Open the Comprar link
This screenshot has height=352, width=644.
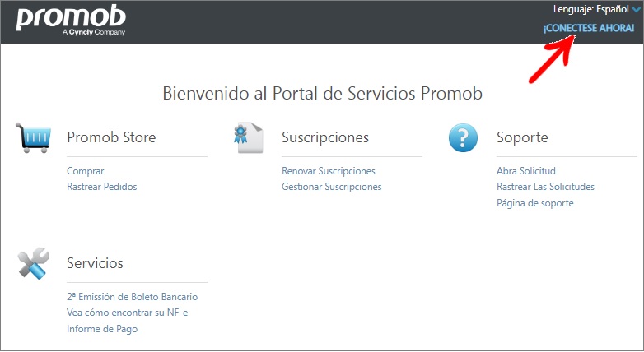[x=86, y=171]
